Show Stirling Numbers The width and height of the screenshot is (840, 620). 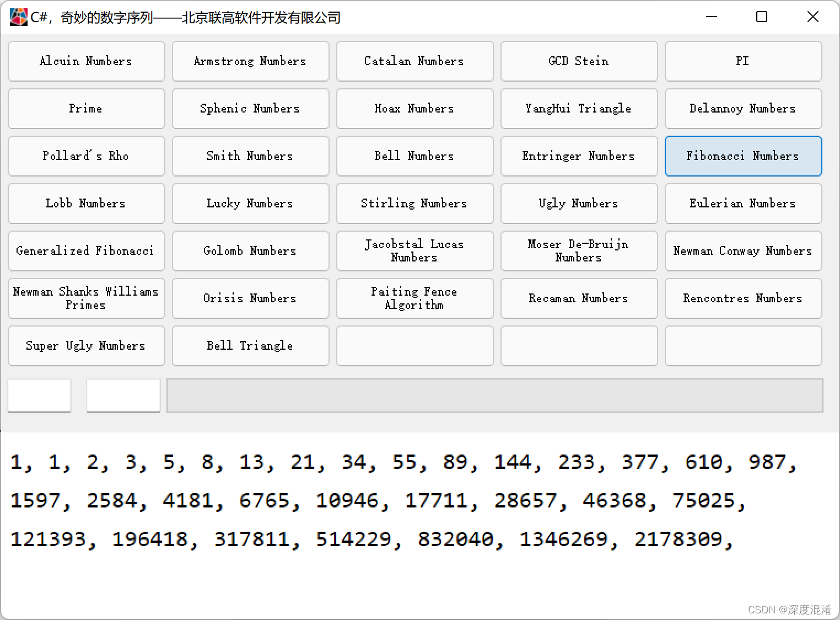[414, 204]
